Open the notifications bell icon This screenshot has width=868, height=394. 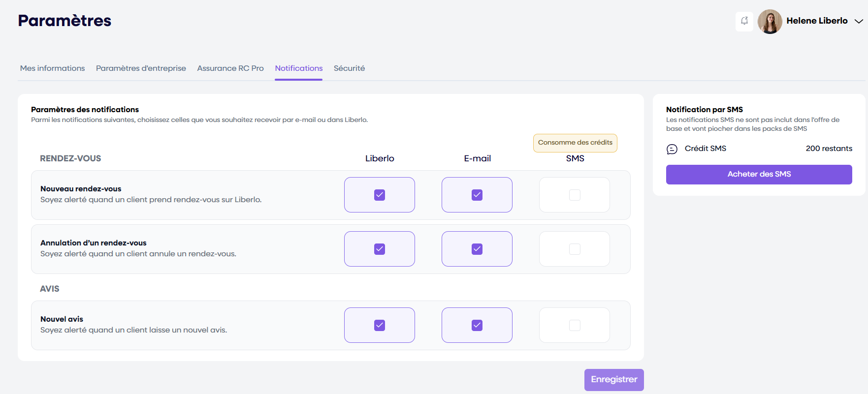point(744,21)
